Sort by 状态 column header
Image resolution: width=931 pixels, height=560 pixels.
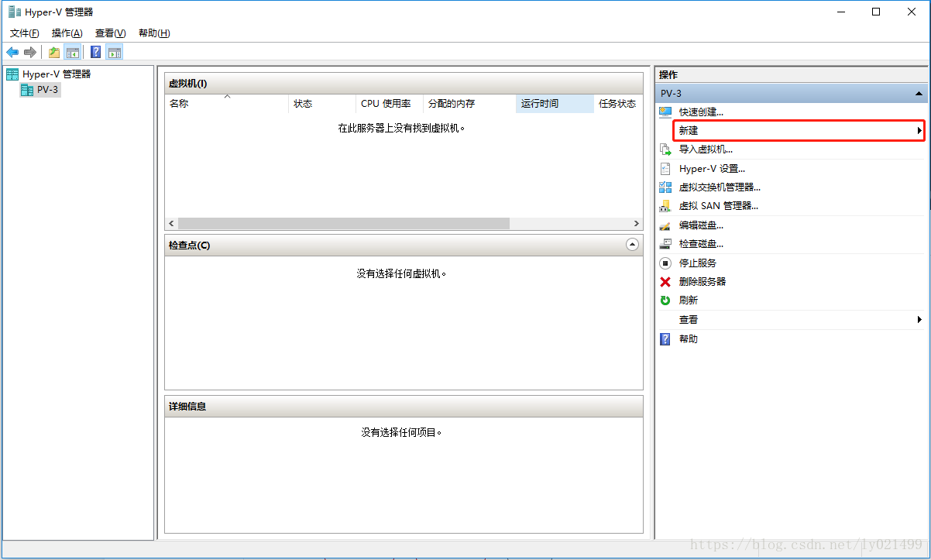tap(322, 104)
